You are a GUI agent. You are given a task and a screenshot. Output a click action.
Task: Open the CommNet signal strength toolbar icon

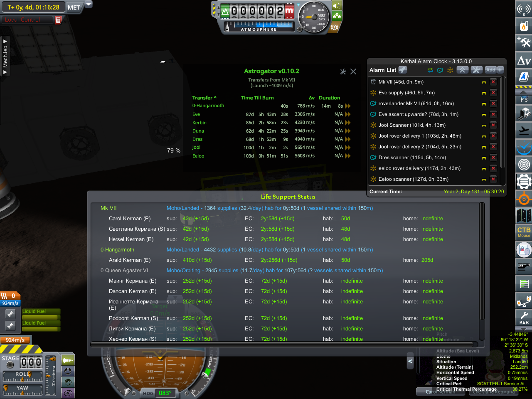[524, 9]
